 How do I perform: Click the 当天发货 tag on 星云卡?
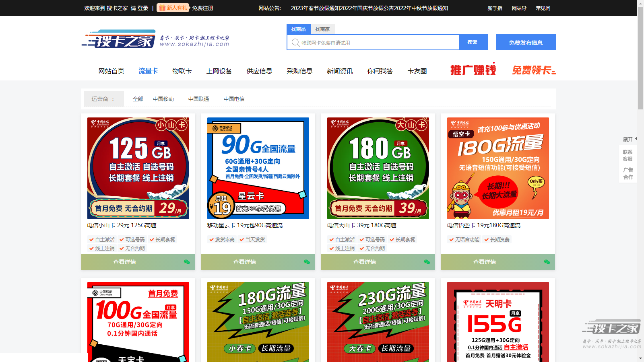252,239
